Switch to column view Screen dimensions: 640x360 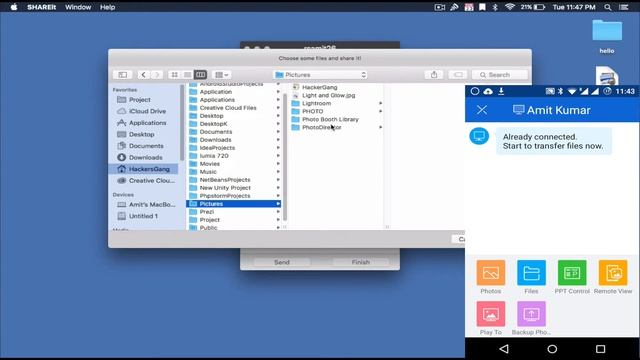pos(200,75)
